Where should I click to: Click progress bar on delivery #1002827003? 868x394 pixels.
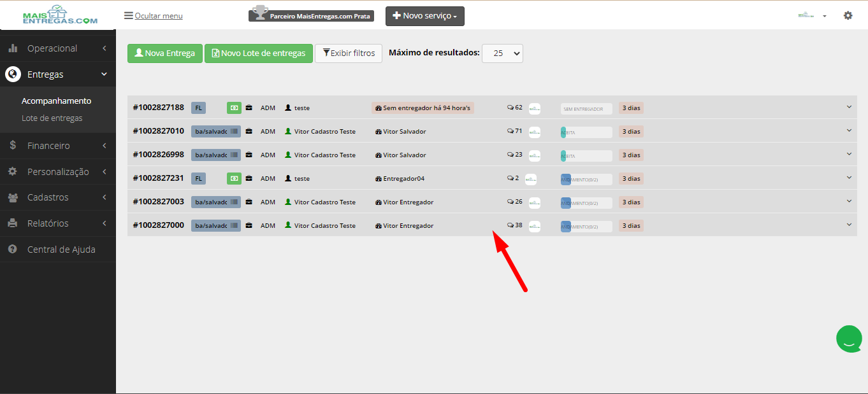586,202
